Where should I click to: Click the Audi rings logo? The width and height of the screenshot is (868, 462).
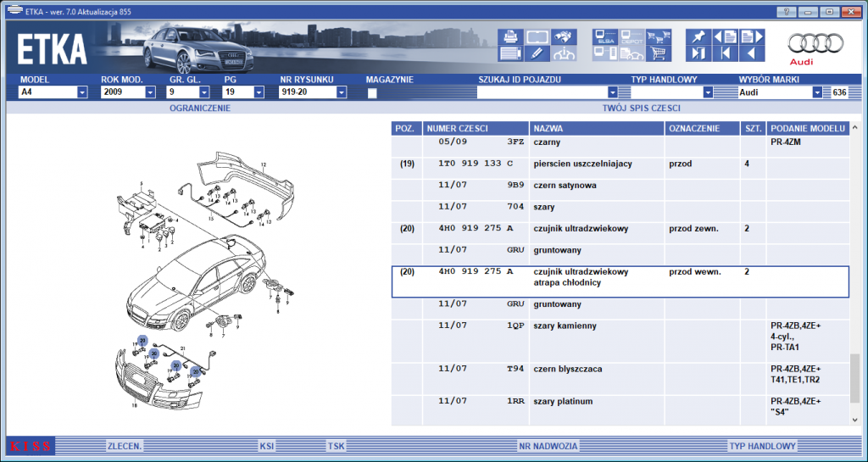point(816,43)
